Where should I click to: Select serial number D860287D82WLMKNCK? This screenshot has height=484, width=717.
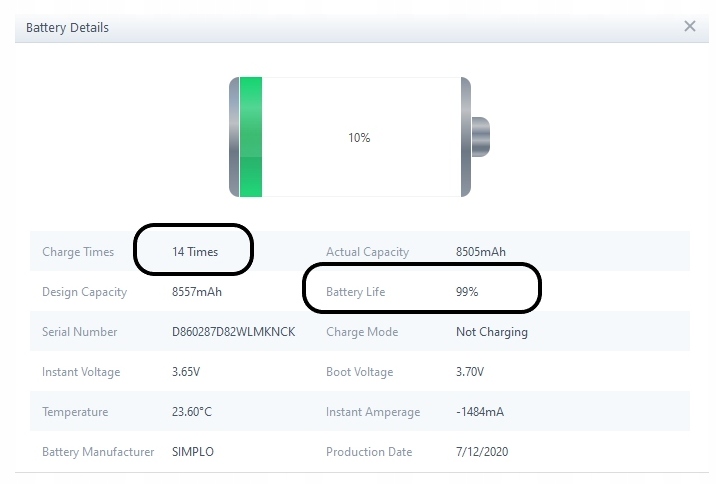pos(233,332)
